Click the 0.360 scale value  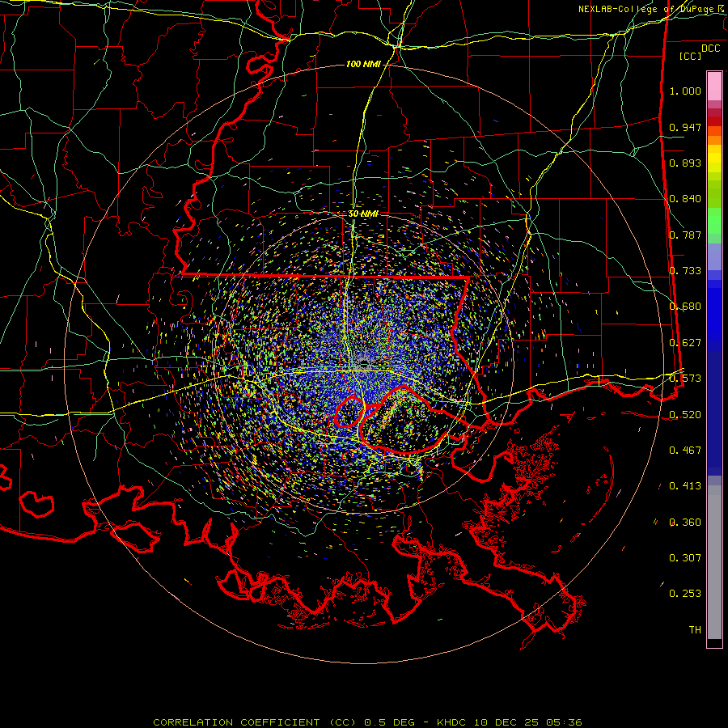(x=685, y=523)
